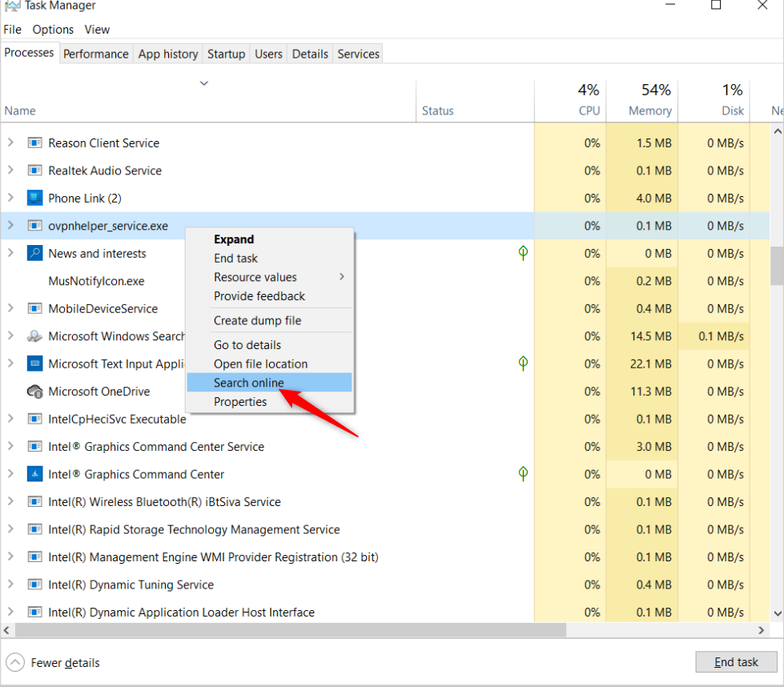Go to the Startup tab
The image size is (784, 687).
click(x=226, y=54)
